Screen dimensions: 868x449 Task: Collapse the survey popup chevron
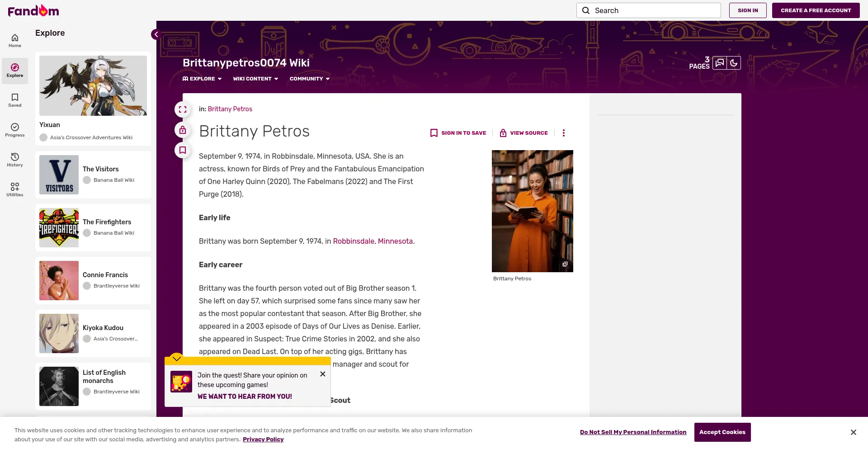point(177,359)
